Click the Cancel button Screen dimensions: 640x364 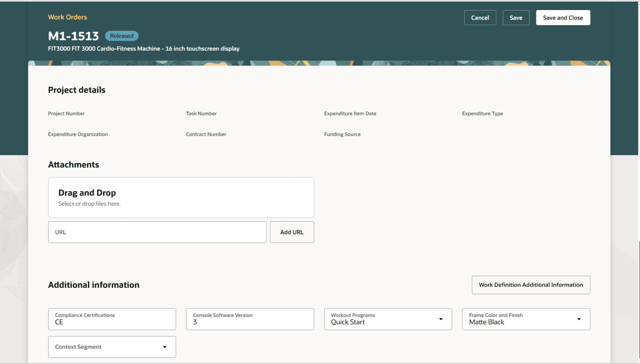pyautogui.click(x=480, y=17)
